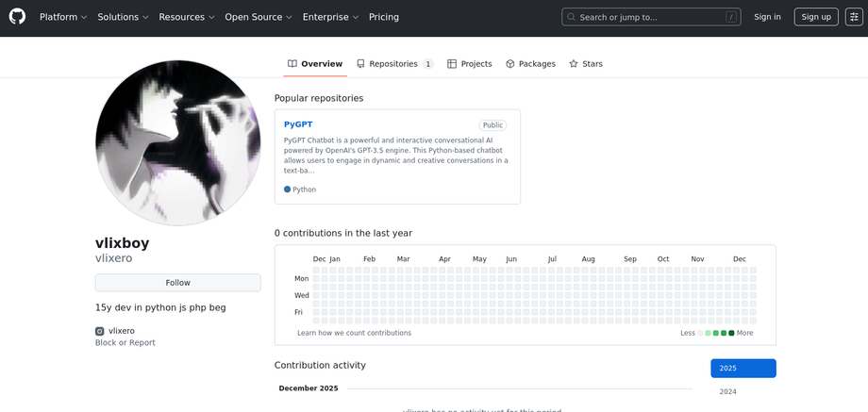Expand the Platform menu
868x412 pixels.
(x=63, y=17)
